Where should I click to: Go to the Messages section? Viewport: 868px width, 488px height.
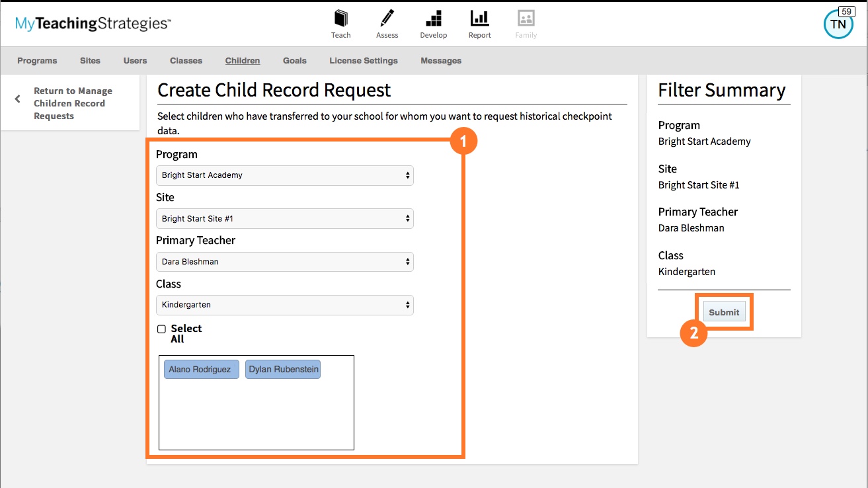pos(440,60)
